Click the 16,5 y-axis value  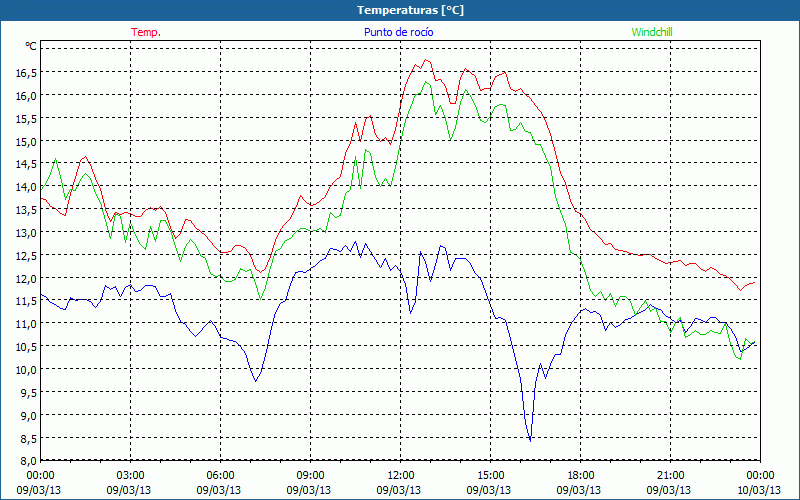coord(26,73)
